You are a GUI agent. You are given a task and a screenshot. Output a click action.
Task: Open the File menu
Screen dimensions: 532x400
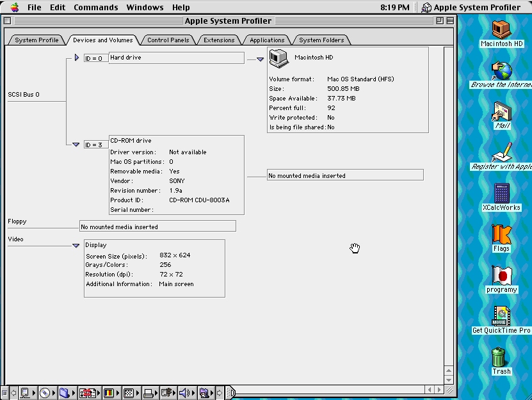35,8
